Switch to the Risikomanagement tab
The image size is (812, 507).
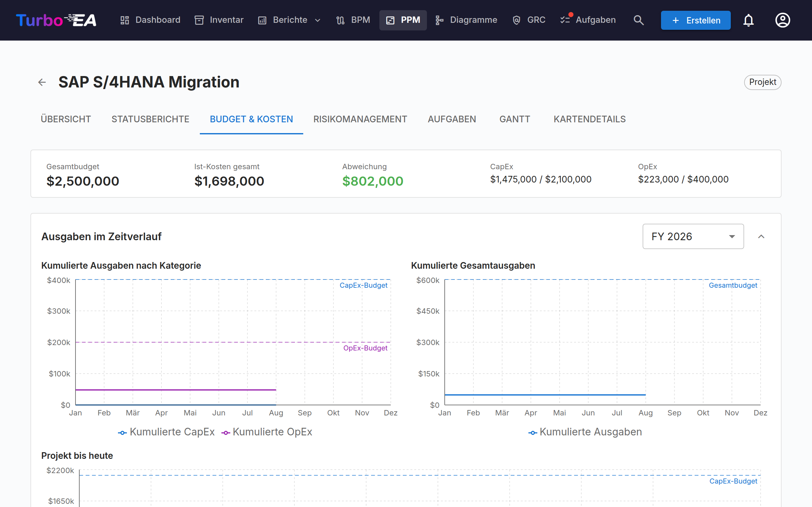360,119
